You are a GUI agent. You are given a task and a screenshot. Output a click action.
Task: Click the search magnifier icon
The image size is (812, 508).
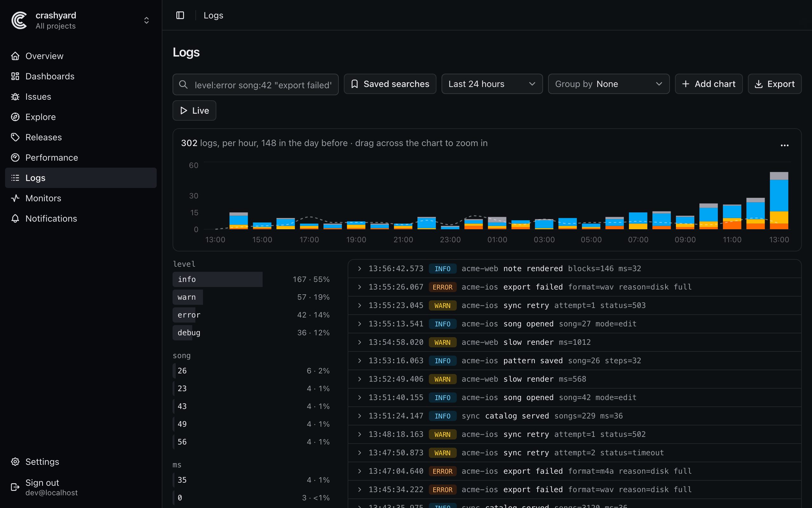[183, 84]
